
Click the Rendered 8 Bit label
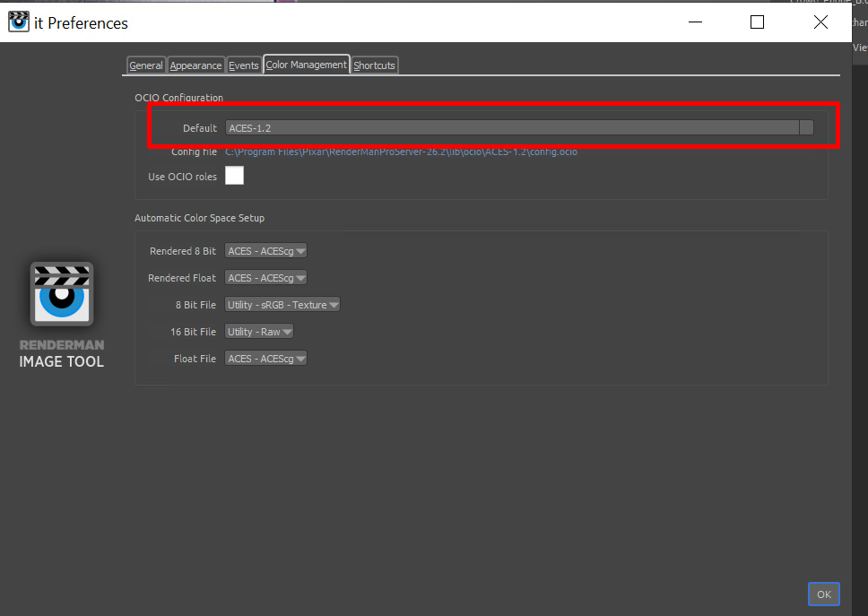(x=183, y=251)
